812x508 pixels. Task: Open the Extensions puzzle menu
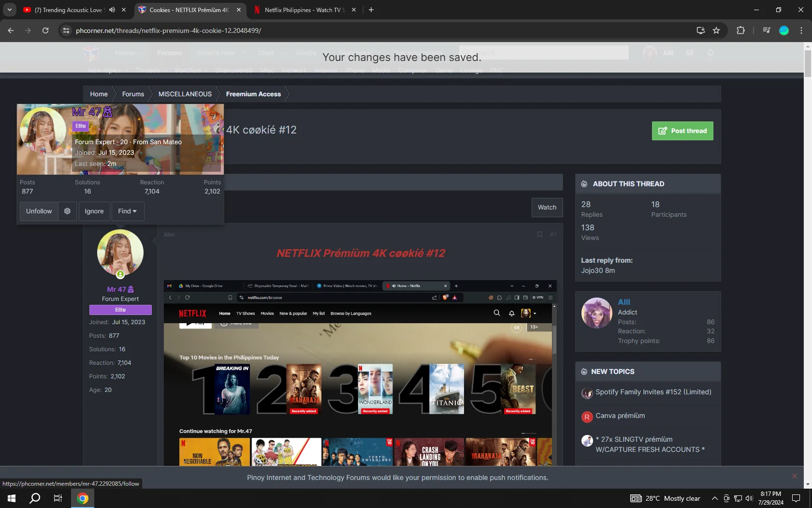740,30
